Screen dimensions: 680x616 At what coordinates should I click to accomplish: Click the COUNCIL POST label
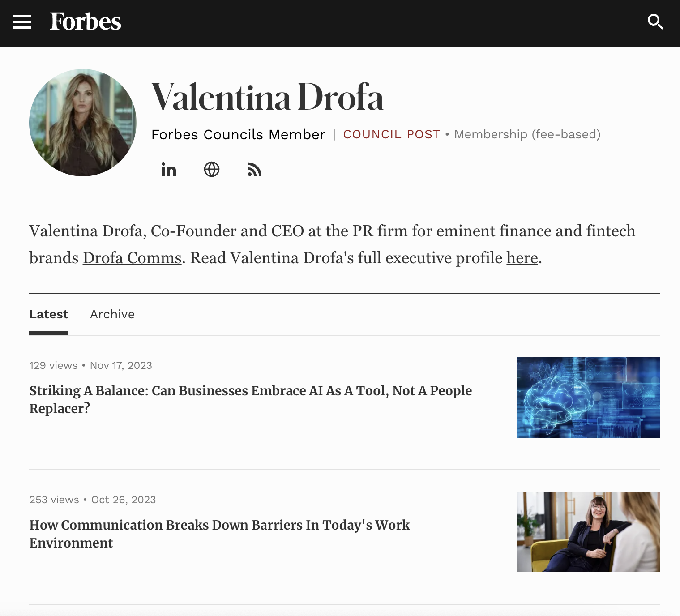(x=391, y=134)
